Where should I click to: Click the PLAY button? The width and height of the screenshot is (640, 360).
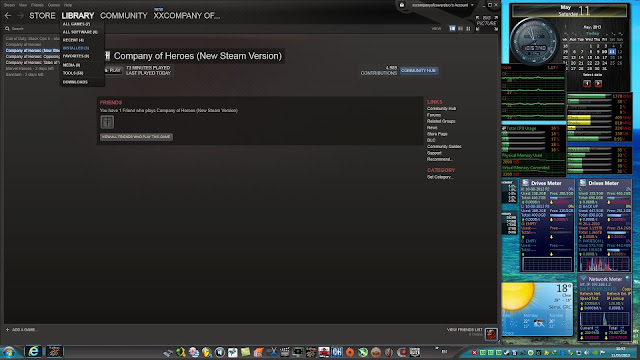pos(112,71)
